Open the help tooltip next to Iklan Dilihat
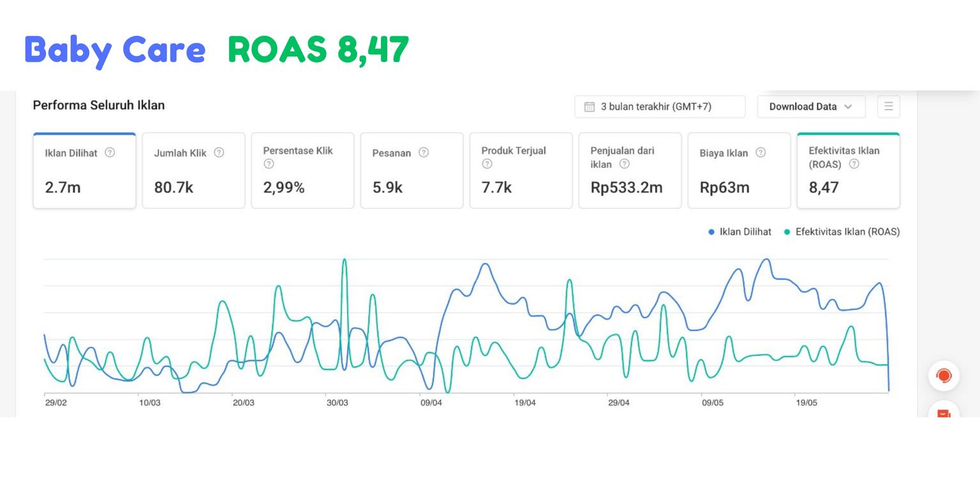This screenshot has width=980, height=490. tap(110, 152)
